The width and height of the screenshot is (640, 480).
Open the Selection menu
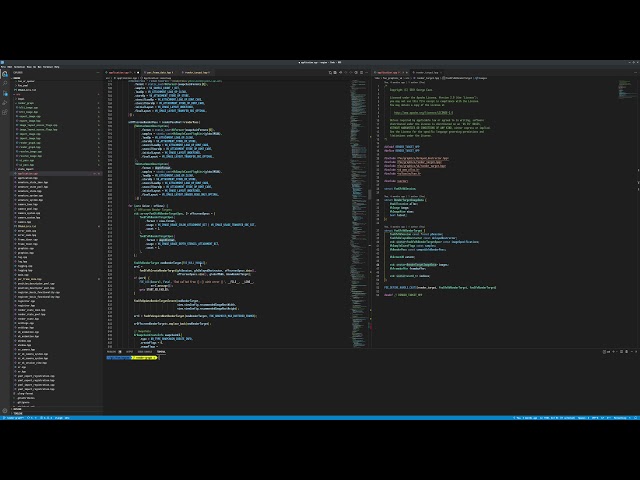click(x=19, y=67)
